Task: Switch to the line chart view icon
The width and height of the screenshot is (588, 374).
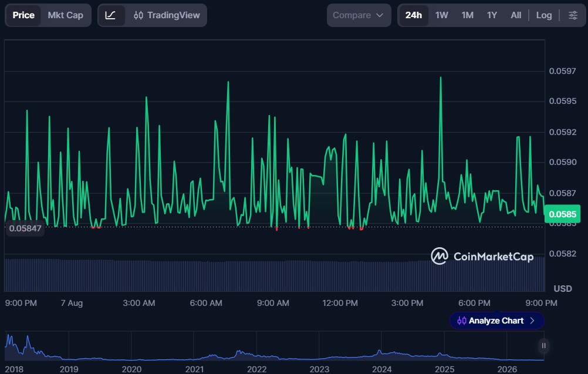Action: click(110, 15)
